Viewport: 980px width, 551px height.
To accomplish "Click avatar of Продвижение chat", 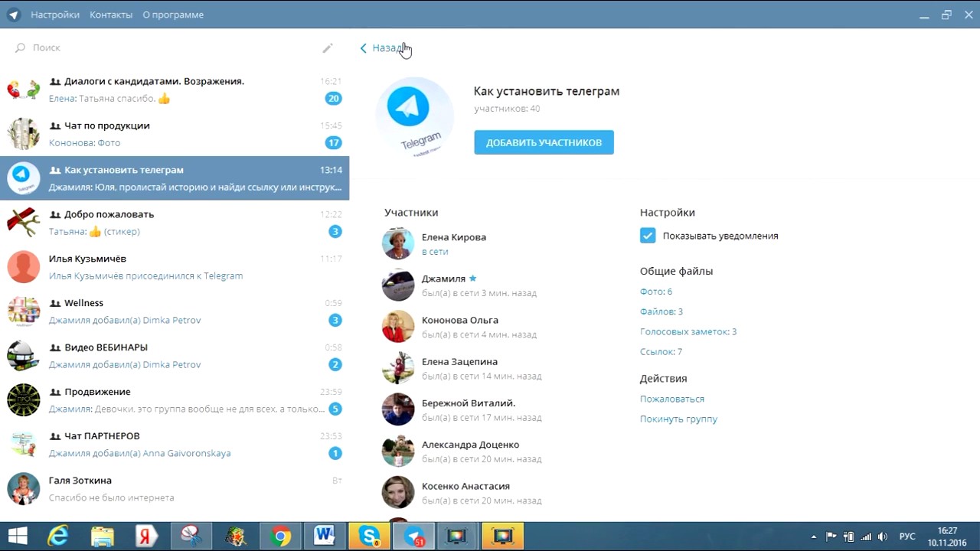I will (x=24, y=400).
